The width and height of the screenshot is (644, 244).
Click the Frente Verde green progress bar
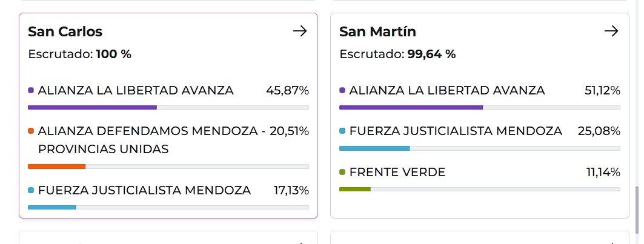(355, 189)
